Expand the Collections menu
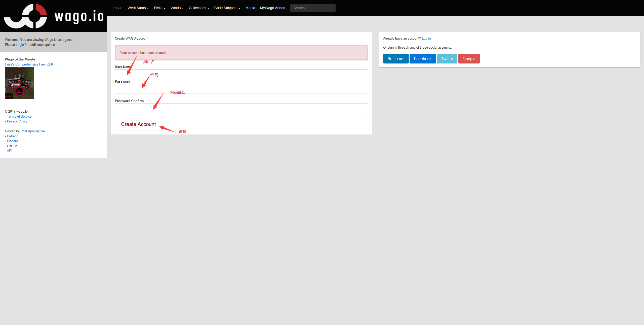Image resolution: width=644 pixels, height=325 pixels. point(199,8)
